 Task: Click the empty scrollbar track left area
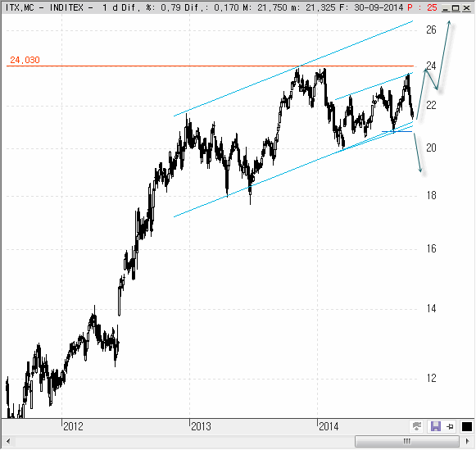182,441
